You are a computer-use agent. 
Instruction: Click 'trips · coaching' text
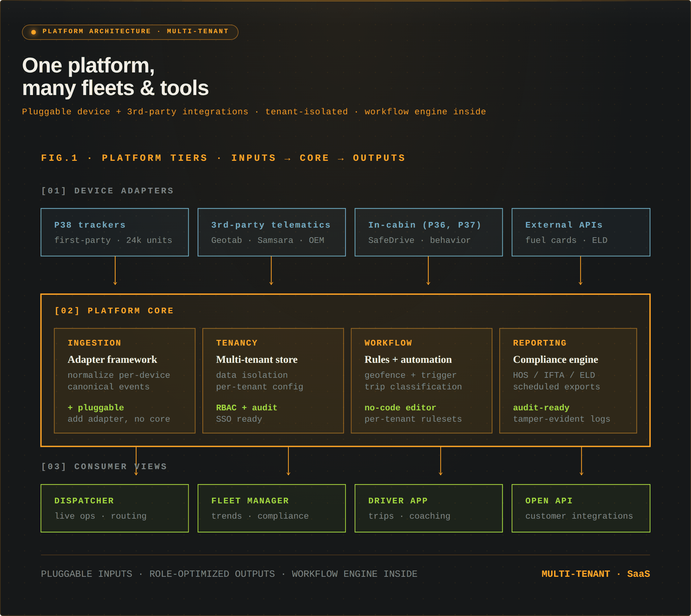coord(409,516)
